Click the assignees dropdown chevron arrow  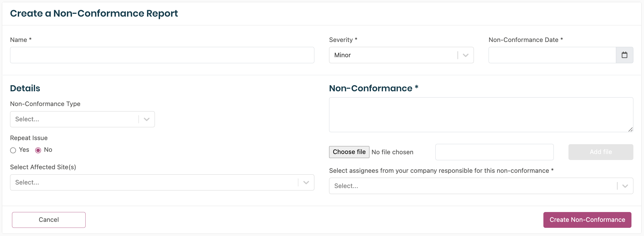coord(625,186)
